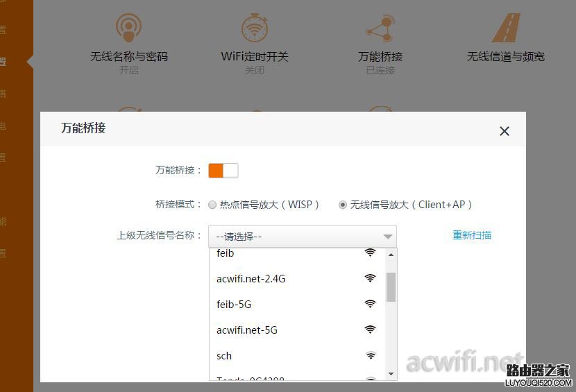Click scroll up arrow in network list
This screenshot has width=576, height=392.
click(391, 255)
